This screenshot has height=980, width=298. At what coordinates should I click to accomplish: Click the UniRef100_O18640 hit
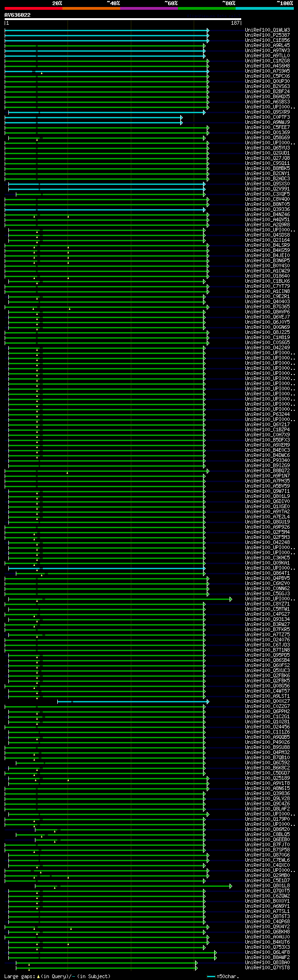268,276
